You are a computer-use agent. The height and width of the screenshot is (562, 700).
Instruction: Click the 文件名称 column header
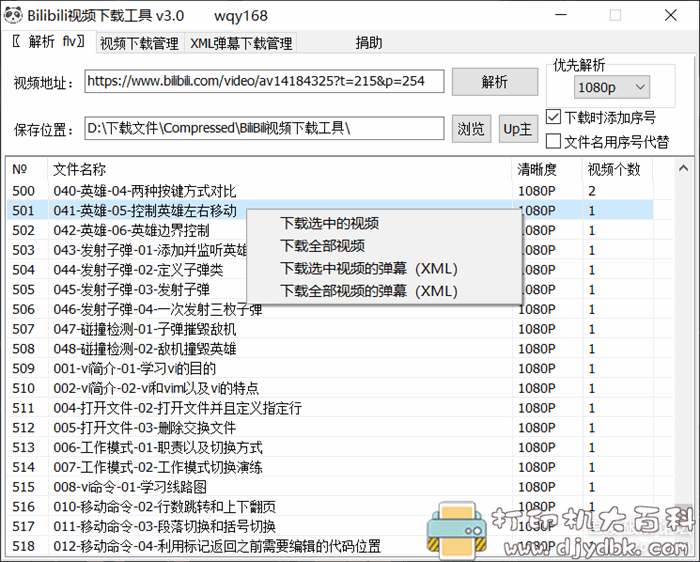[280, 169]
